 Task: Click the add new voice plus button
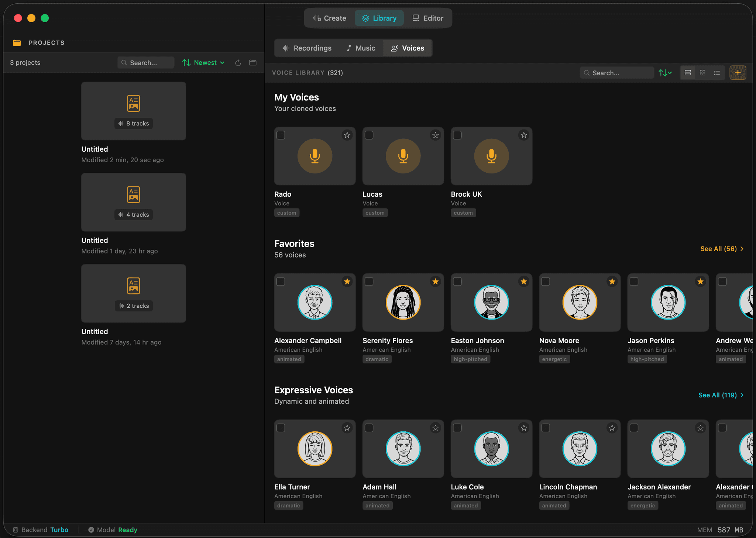coord(738,73)
